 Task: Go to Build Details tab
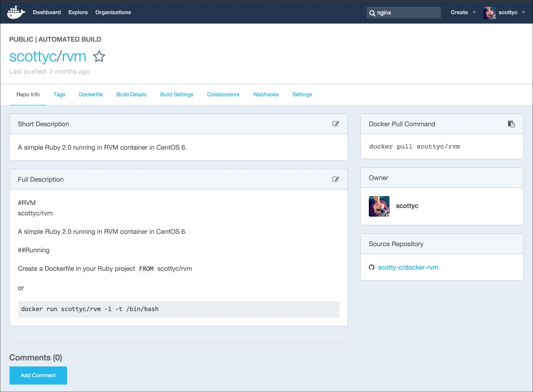point(131,94)
